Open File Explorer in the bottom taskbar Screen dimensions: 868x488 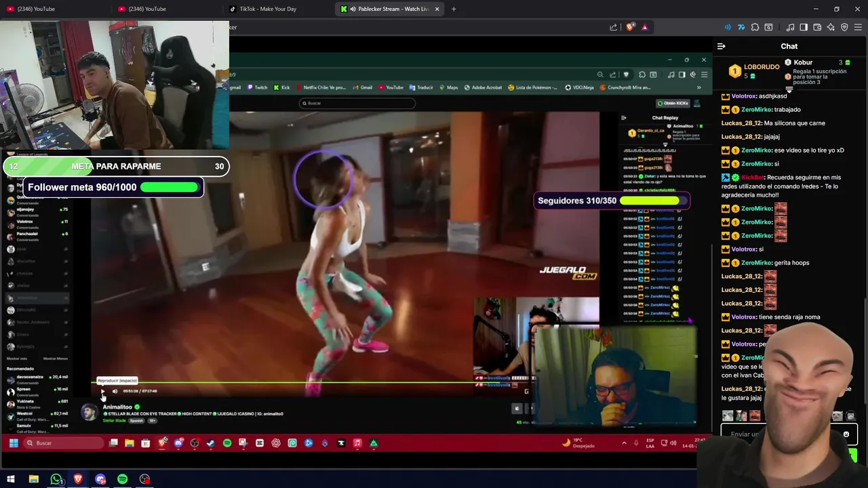click(x=33, y=479)
